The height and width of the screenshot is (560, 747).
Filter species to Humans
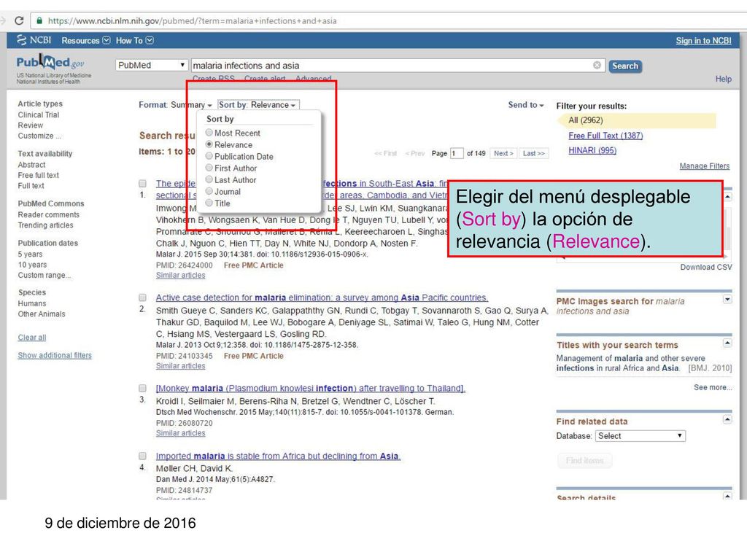point(32,303)
